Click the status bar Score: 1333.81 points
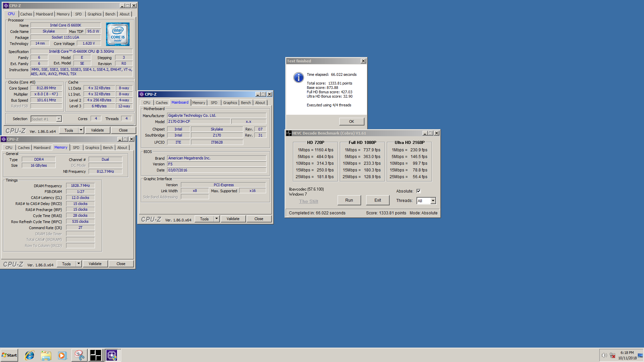This screenshot has width=644, height=362. (x=386, y=213)
